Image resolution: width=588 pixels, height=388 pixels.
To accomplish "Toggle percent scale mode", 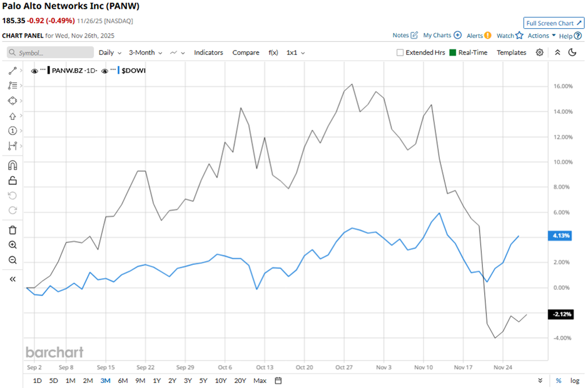I will point(559,381).
